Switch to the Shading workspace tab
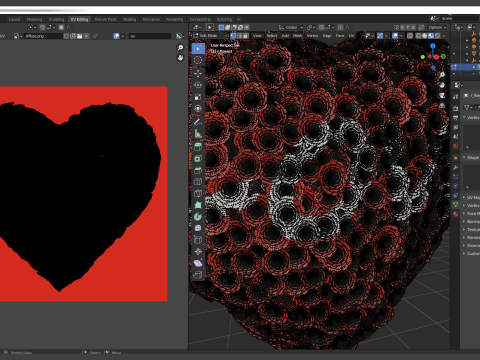This screenshot has width=480, height=360. pos(129,19)
